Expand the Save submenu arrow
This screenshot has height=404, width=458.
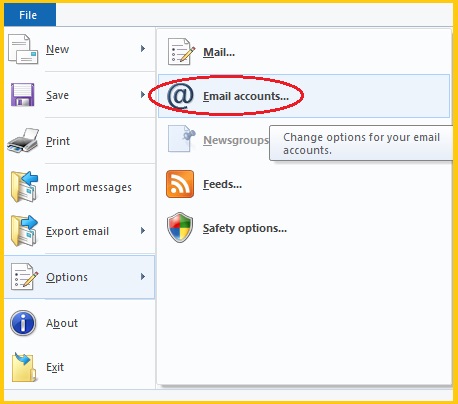coord(143,95)
